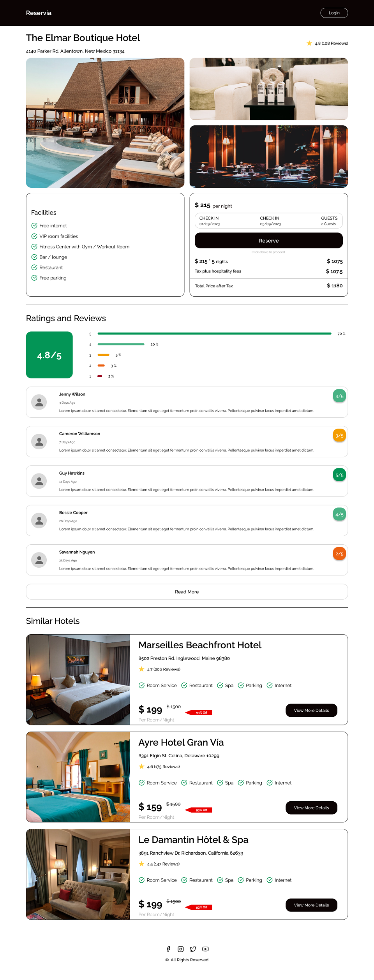Click Savannah Nguyen's avatar icon
This screenshot has width=374, height=980.
point(39,560)
